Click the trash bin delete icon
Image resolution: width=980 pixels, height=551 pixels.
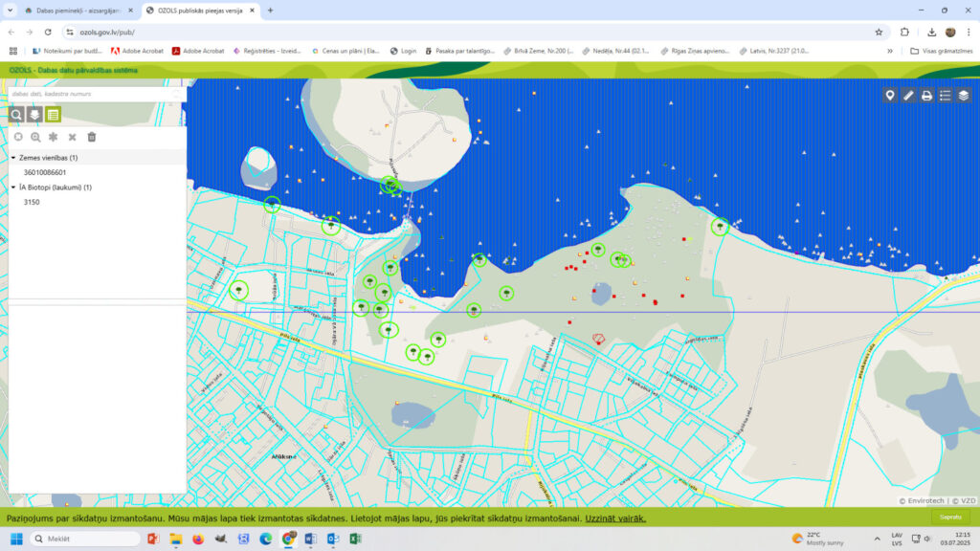click(92, 138)
